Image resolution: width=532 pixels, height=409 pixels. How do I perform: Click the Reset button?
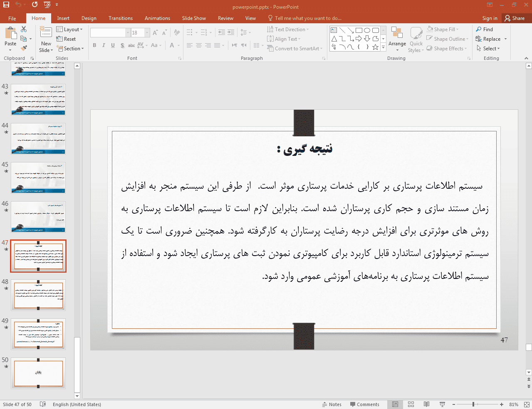(x=66, y=39)
